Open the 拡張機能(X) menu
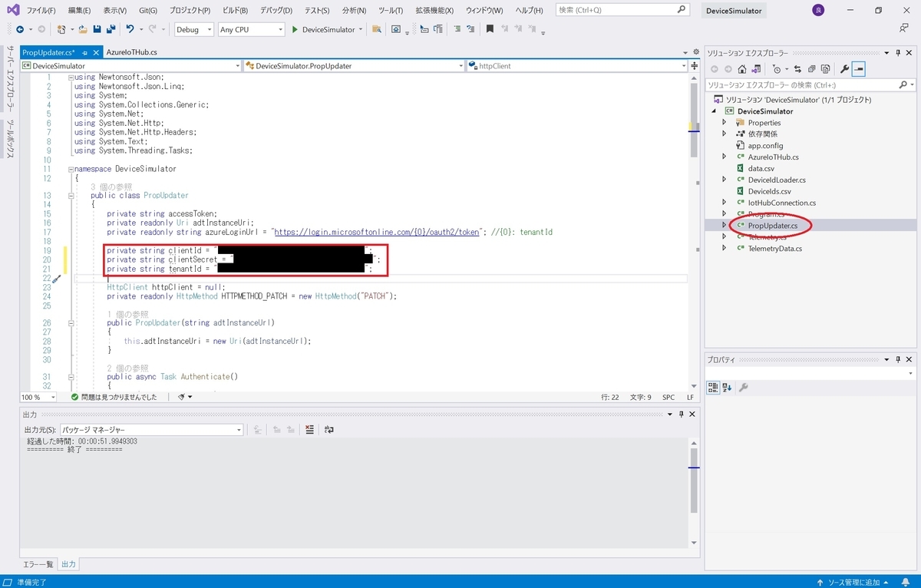 coord(434,11)
